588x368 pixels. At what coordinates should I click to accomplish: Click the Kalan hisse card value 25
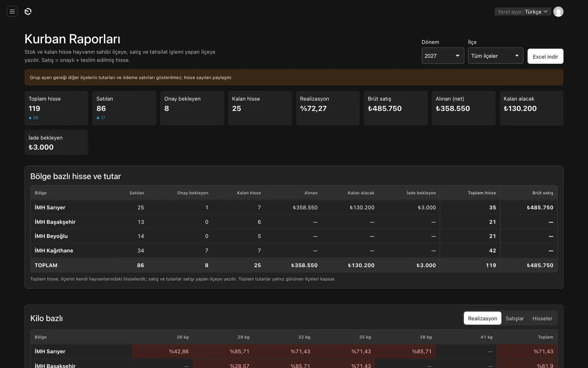[237, 109]
